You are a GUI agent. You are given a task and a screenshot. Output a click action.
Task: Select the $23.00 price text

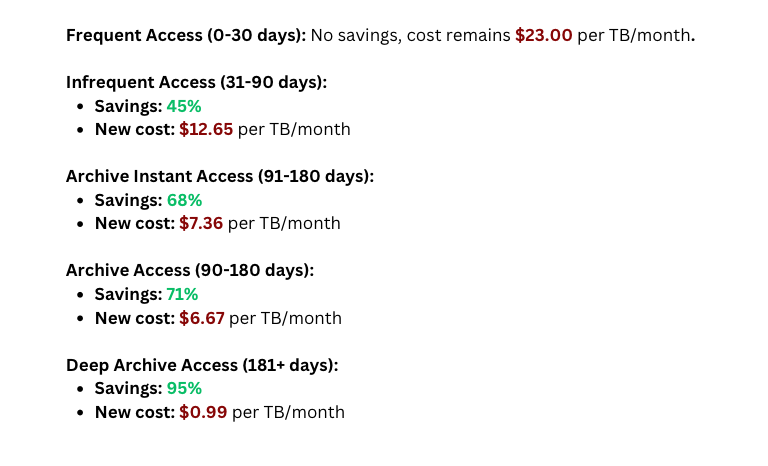(543, 36)
